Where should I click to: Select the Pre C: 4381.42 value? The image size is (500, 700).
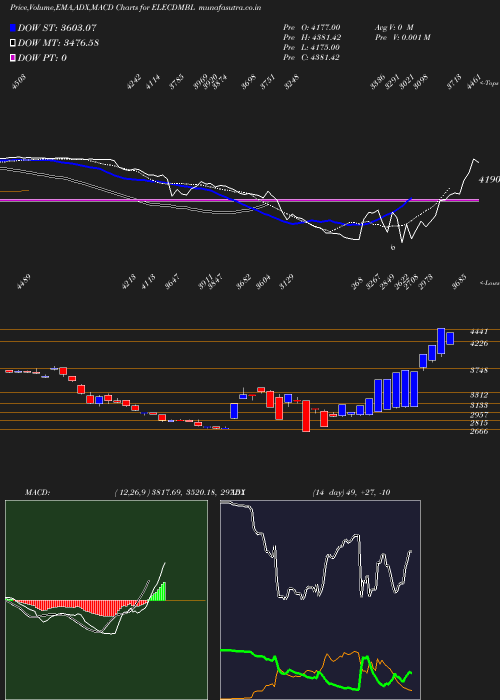point(312,57)
